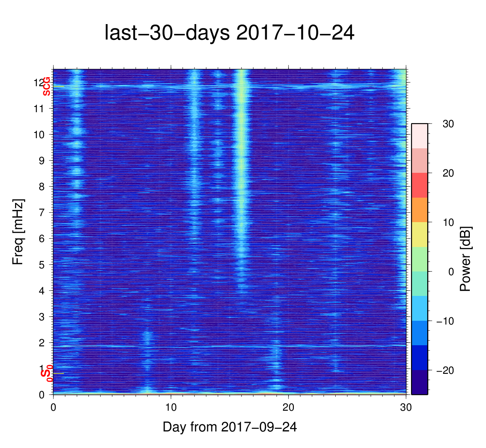Click the 'Power [dB]' colorbar label

(466, 259)
